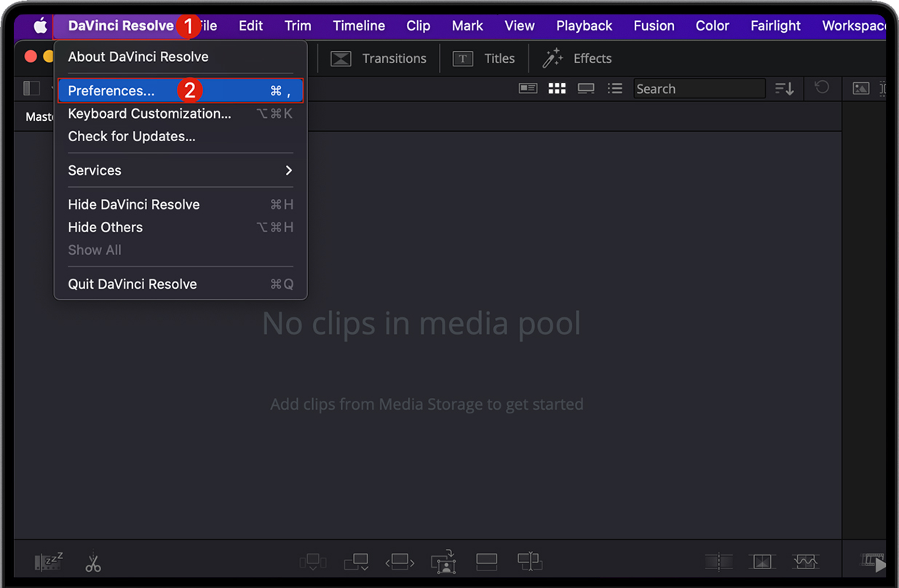Open the Effects panel

coord(577,59)
